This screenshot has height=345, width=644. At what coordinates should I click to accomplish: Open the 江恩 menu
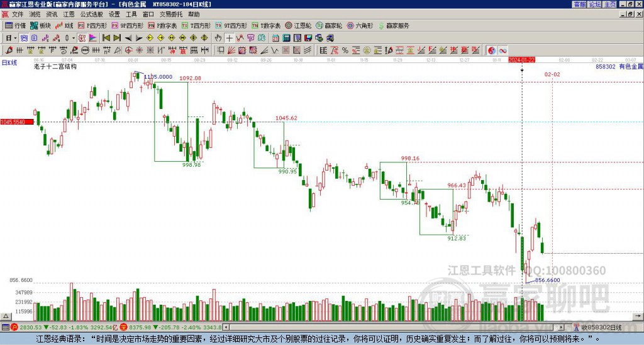(69, 14)
